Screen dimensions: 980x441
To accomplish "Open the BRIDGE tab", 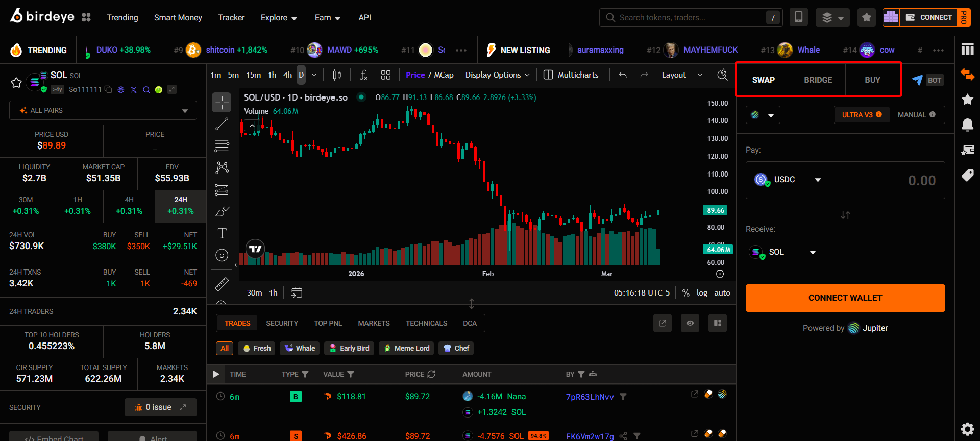I will 818,80.
